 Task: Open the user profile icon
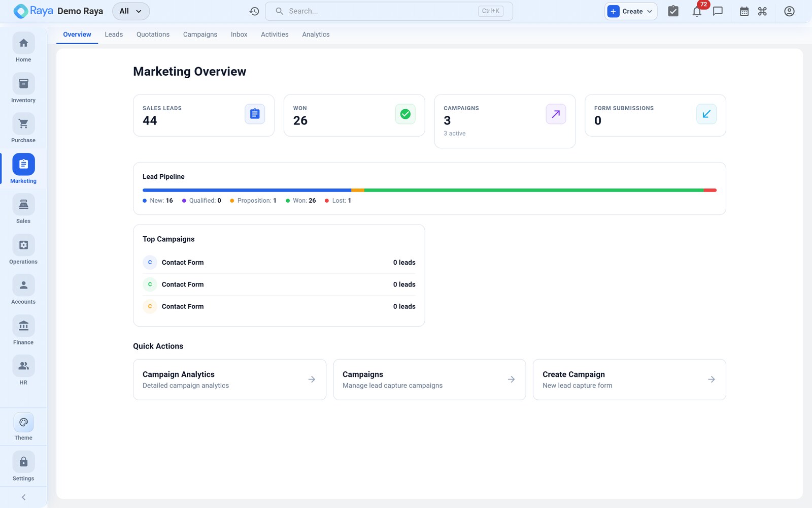click(789, 11)
